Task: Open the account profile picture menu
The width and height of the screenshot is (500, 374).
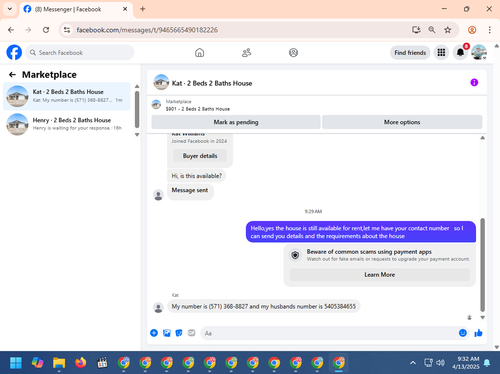Action: tap(479, 52)
